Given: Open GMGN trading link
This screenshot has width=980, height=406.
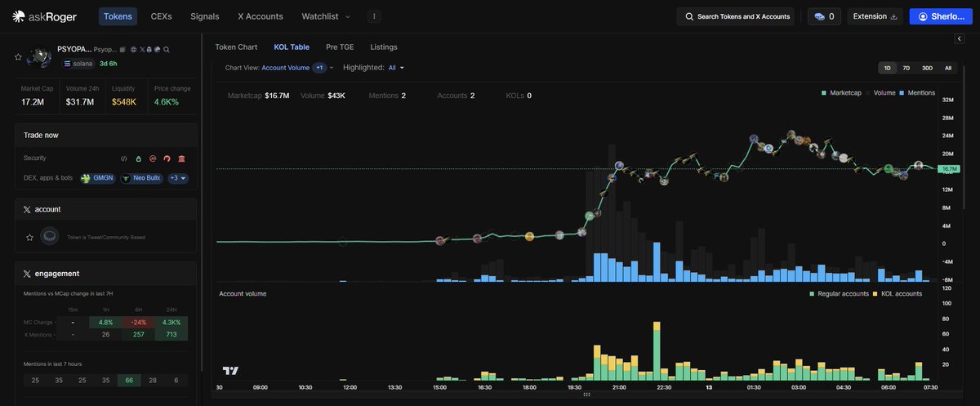Looking at the screenshot, I should coord(98,178).
